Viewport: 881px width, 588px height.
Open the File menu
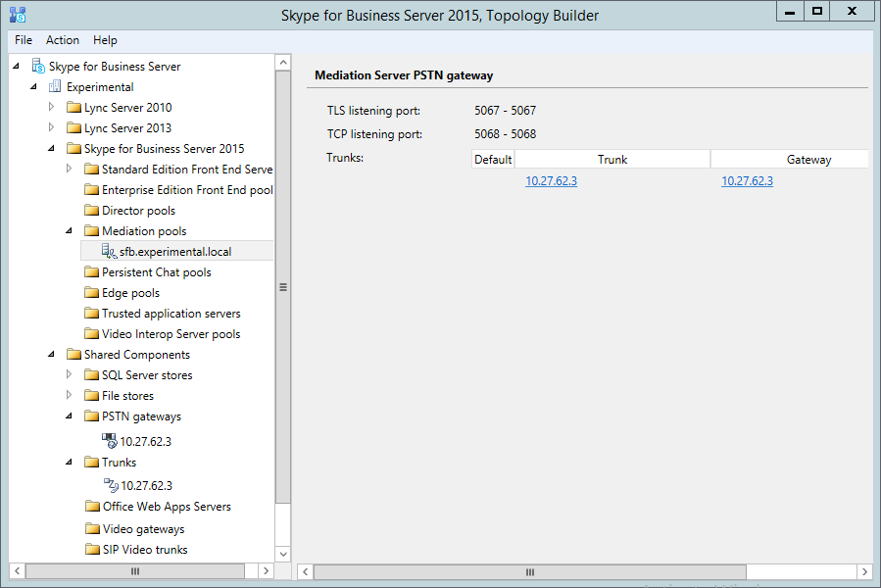[x=24, y=40]
